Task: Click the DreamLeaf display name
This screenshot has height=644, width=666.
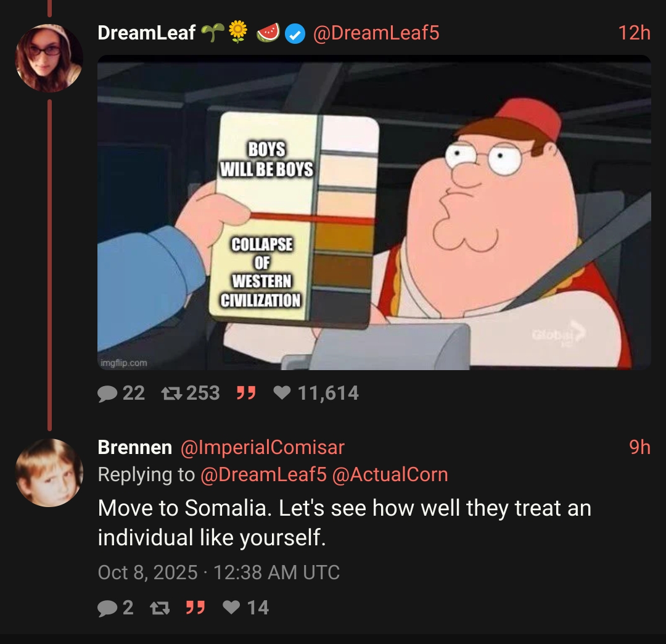Action: [147, 33]
